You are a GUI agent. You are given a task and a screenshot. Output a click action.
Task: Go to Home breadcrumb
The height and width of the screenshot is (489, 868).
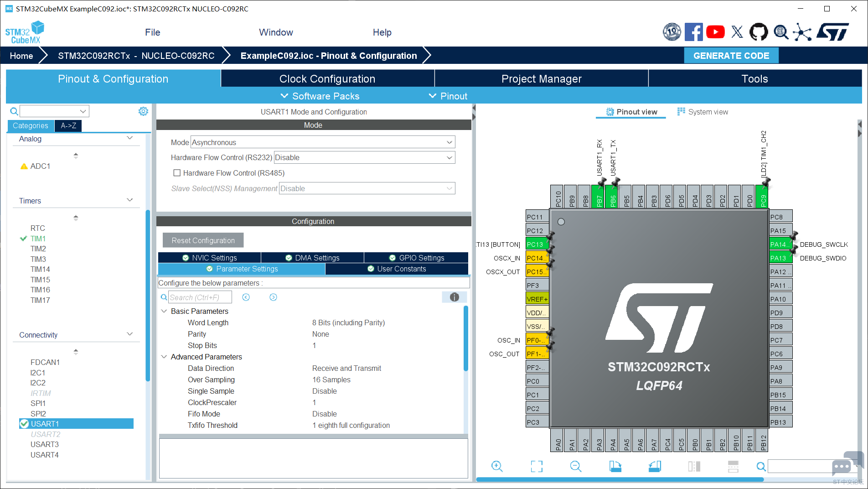pyautogui.click(x=21, y=56)
